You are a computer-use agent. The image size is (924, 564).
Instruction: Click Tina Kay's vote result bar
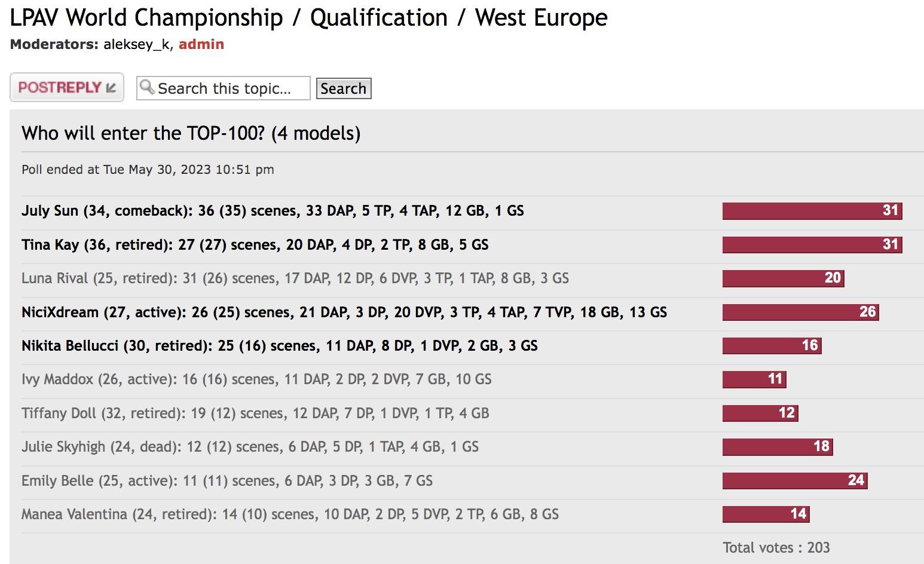(812, 244)
